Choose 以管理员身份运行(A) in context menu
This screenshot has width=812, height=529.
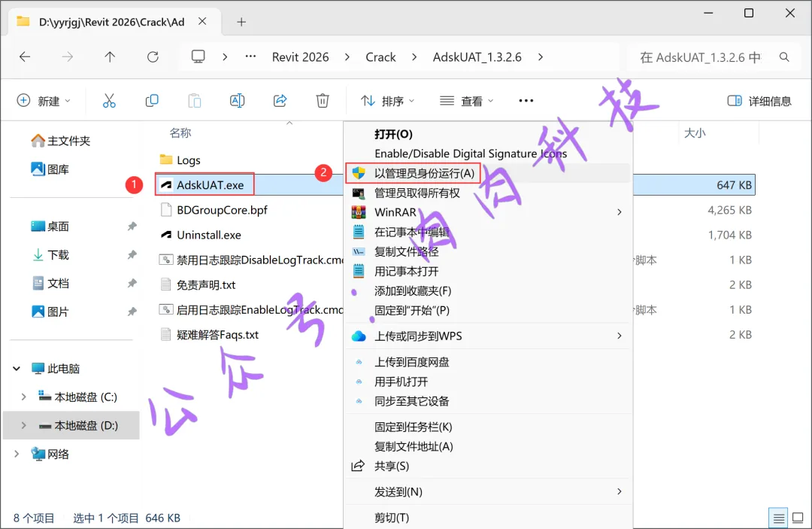point(488,173)
